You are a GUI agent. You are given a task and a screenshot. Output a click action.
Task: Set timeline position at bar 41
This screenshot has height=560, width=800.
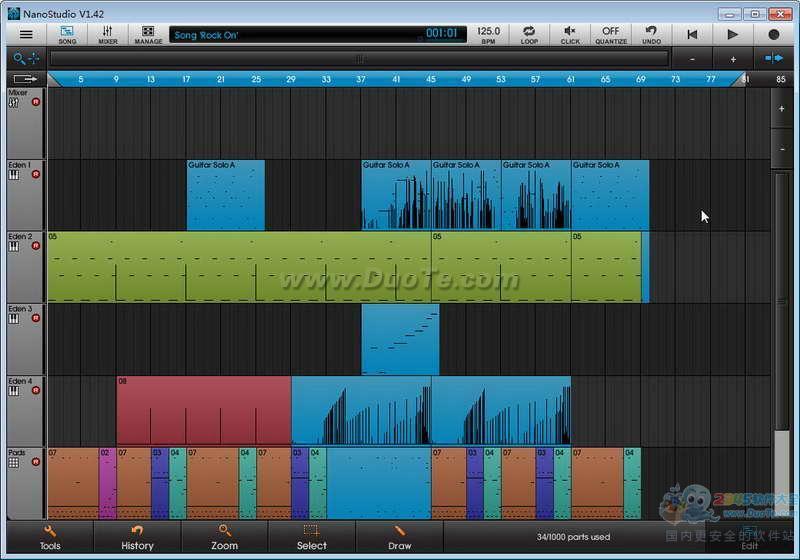pyautogui.click(x=396, y=79)
